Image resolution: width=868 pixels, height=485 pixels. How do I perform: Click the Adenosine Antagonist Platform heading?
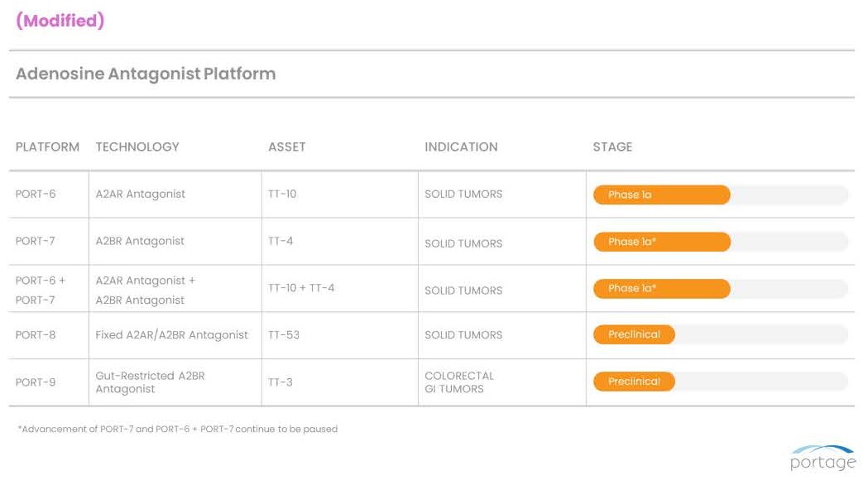(146, 74)
